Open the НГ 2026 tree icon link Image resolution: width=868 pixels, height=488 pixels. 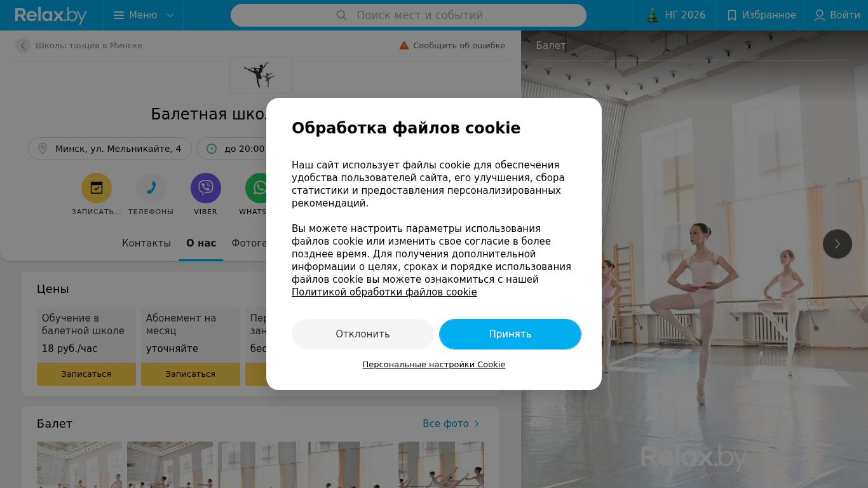(675, 15)
